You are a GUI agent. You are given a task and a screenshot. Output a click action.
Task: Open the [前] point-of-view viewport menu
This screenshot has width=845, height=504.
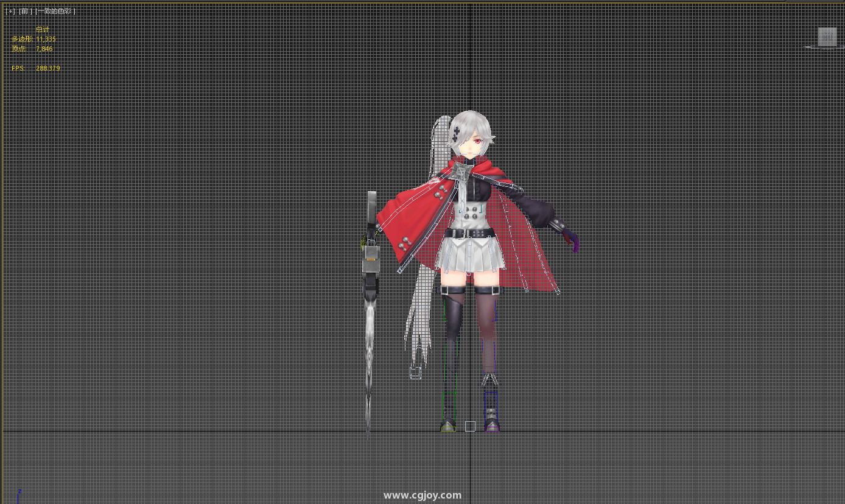pyautogui.click(x=24, y=11)
